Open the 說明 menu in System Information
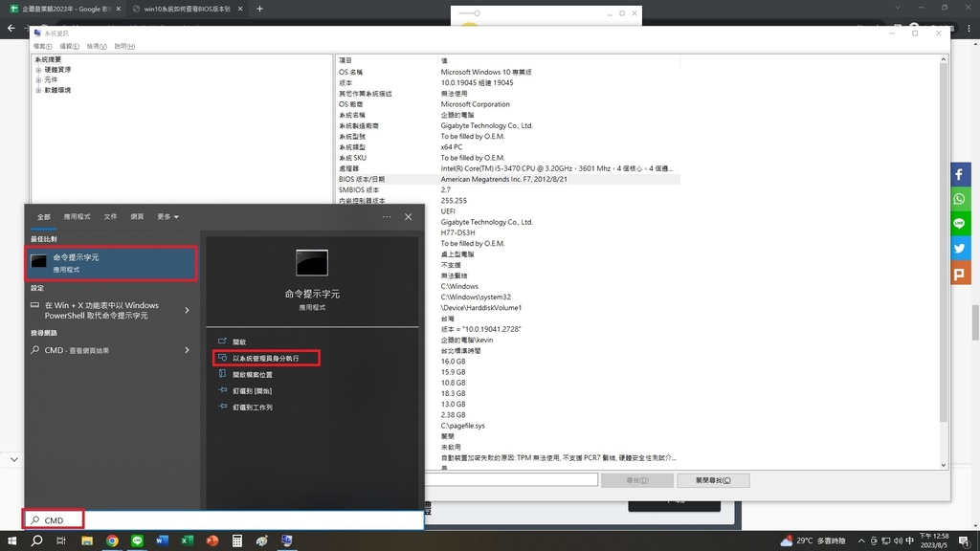Viewport: 980px width, 551px height. pos(124,46)
